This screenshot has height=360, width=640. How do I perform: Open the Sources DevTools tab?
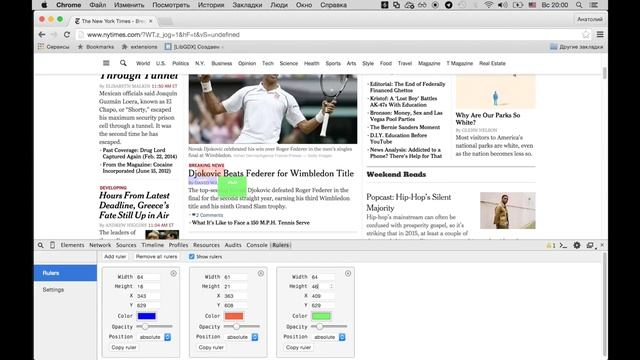click(x=126, y=245)
